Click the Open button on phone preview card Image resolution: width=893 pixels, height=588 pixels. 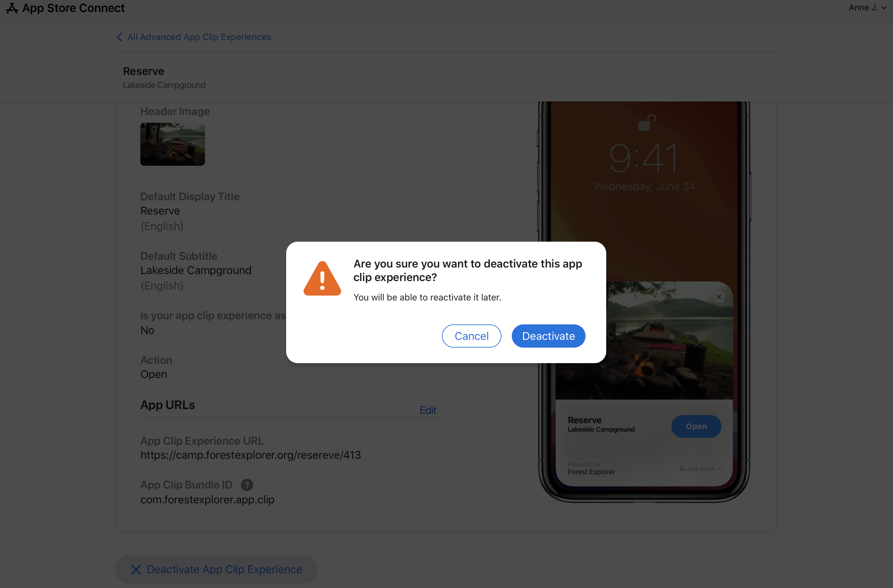click(696, 426)
